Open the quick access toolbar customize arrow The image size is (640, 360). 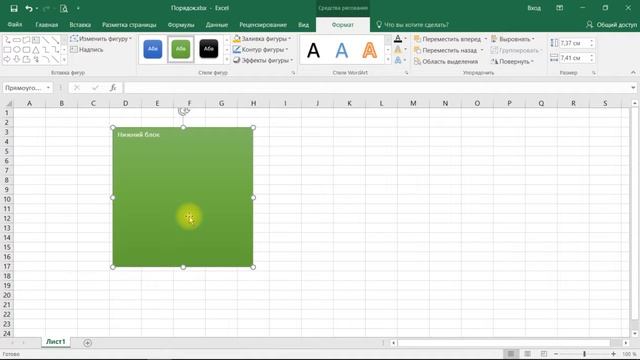tap(78, 8)
